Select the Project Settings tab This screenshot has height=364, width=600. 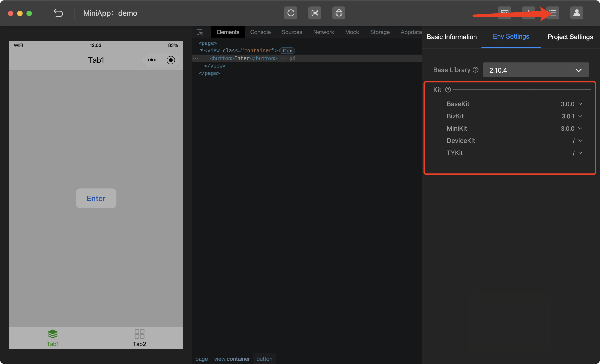coord(570,36)
